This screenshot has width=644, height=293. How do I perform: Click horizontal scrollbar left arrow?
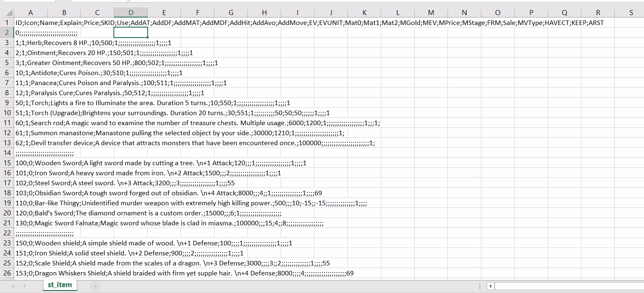coord(491,286)
